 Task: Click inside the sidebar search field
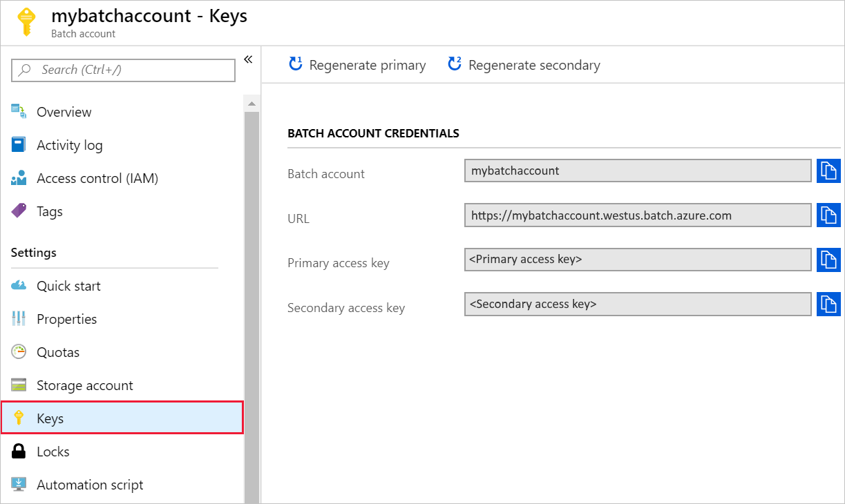click(122, 70)
